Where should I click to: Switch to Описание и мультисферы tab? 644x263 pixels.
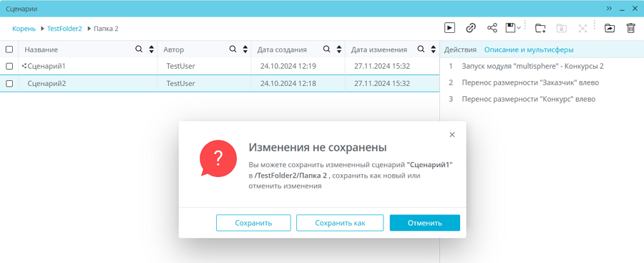(529, 49)
